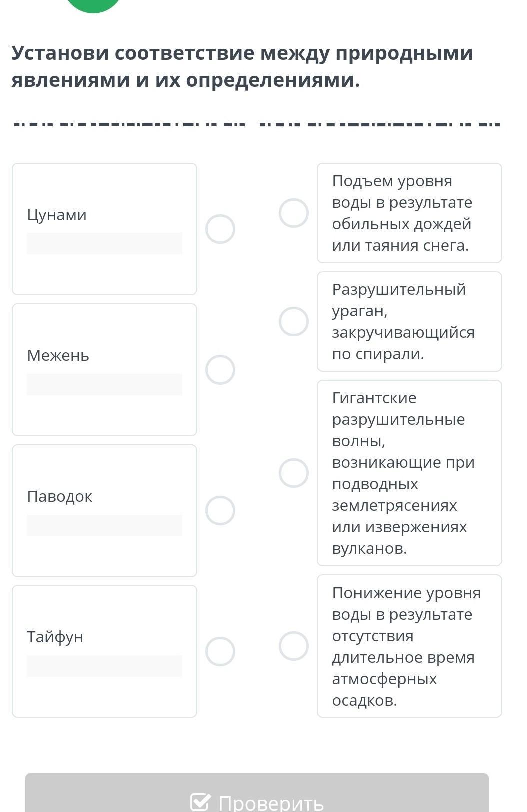This screenshot has width=527, height=812.
Task: Click the Проверить button
Action: (257, 795)
